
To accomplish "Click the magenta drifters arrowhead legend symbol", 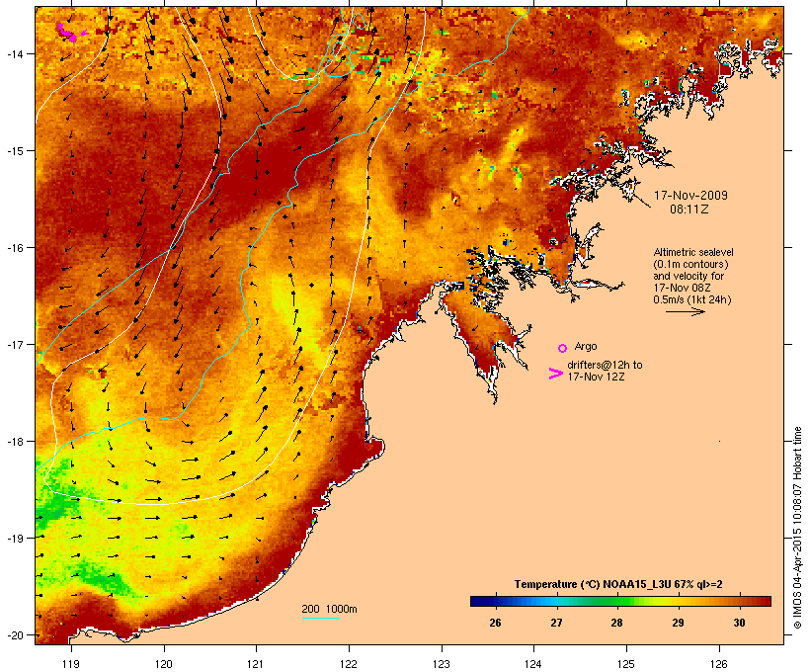I will 555,374.
